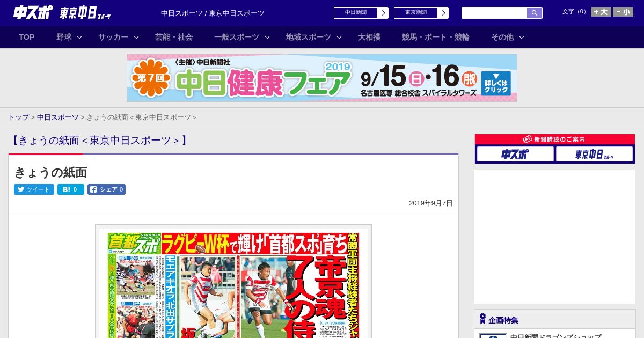This screenshot has height=338, width=644.
Task: Click the arrow next to 東京新聞
Action: (443, 13)
